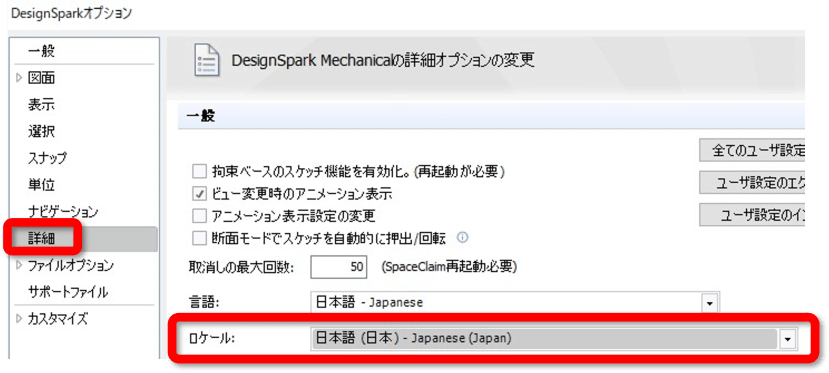The image size is (829, 373).
Task: Open the 言語 dropdown arrow
Action: (x=709, y=303)
